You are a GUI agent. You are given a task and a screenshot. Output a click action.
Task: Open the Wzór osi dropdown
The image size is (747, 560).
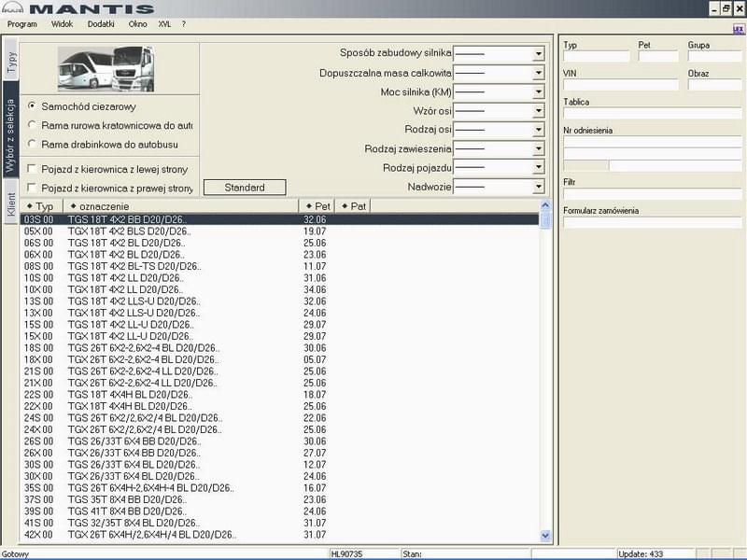pyautogui.click(x=539, y=111)
